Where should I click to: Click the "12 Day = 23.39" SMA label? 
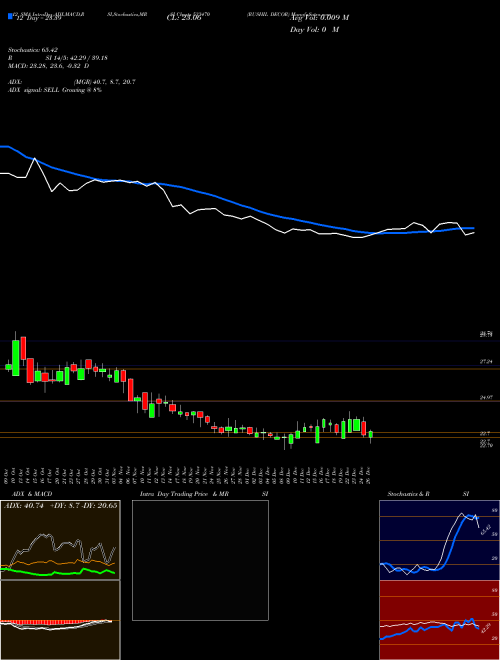pos(37,18)
